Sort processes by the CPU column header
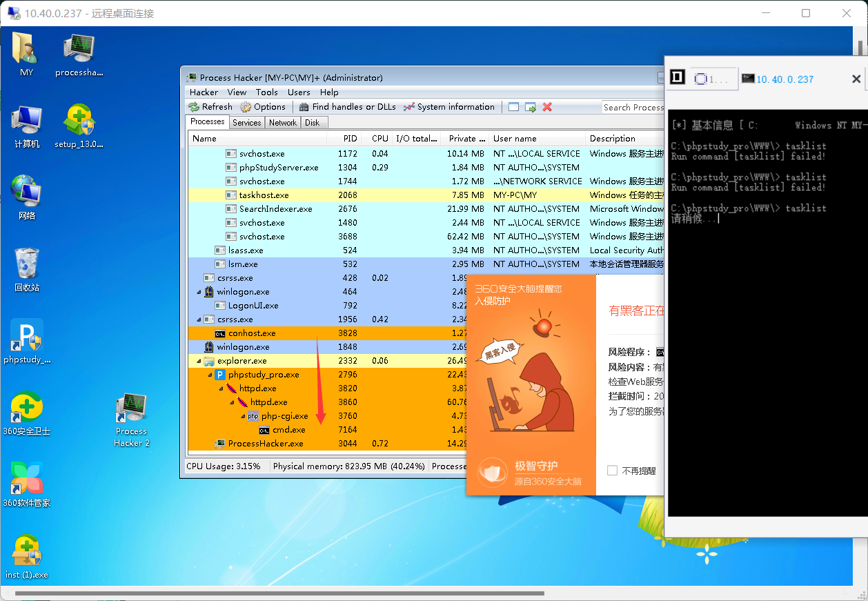 tap(377, 139)
